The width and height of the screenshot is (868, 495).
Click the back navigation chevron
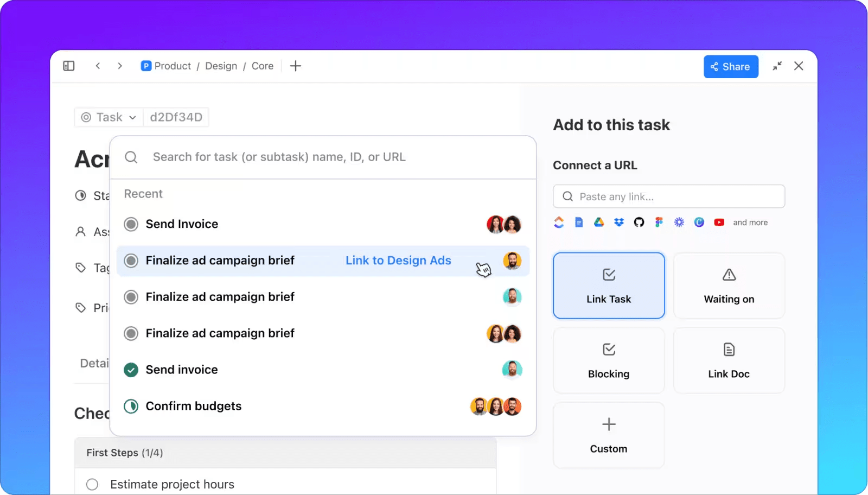tap(98, 66)
